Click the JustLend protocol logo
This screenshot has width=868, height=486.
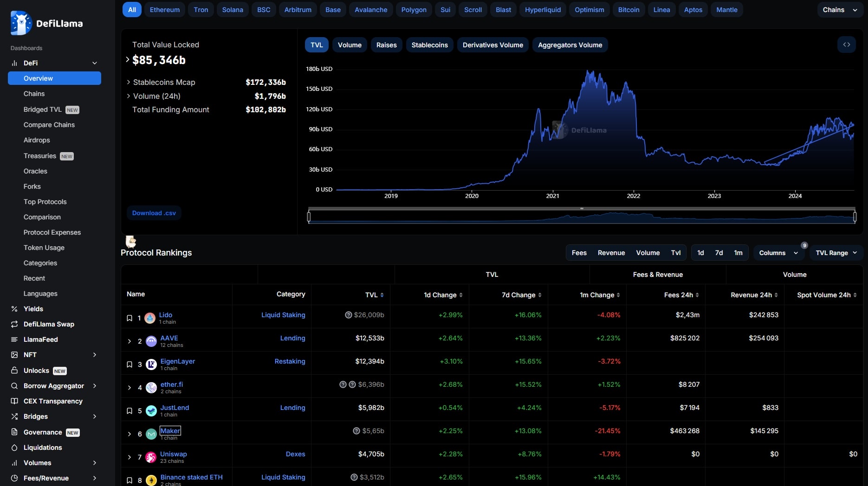coord(151,411)
